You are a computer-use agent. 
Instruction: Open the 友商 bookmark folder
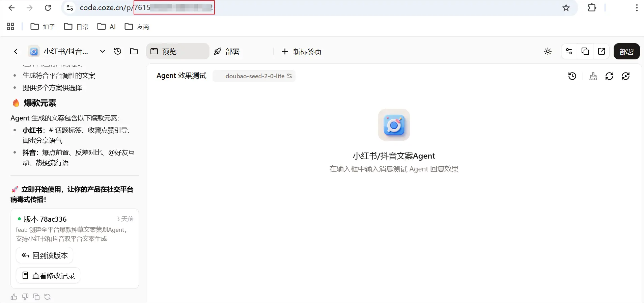137,27
